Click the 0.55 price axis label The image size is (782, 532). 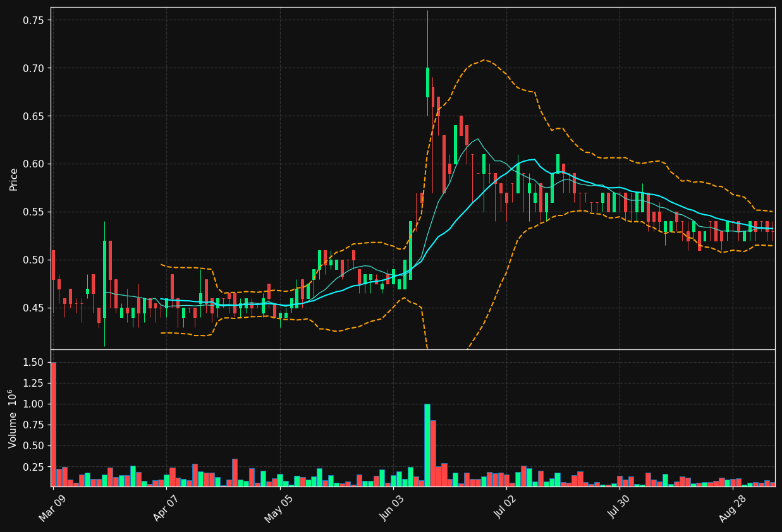(x=34, y=212)
